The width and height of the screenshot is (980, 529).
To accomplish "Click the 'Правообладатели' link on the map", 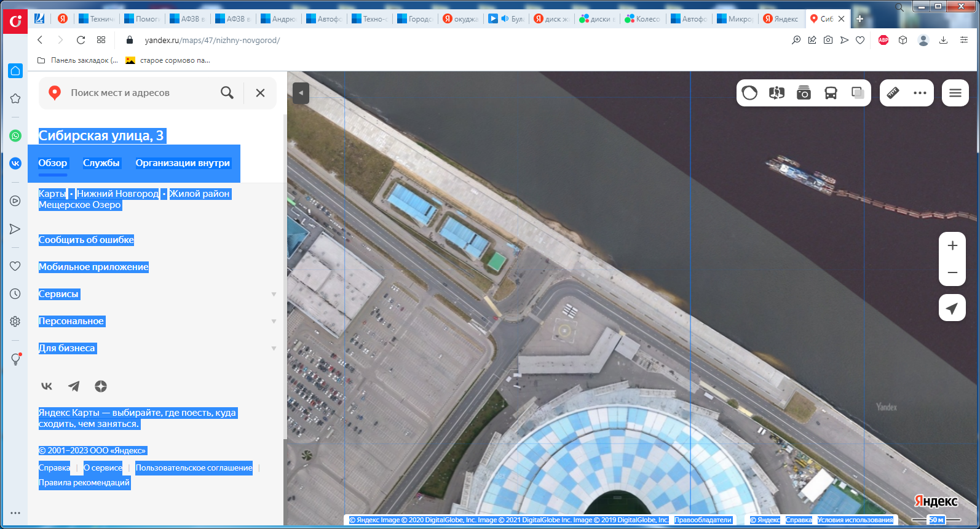I will click(x=703, y=520).
